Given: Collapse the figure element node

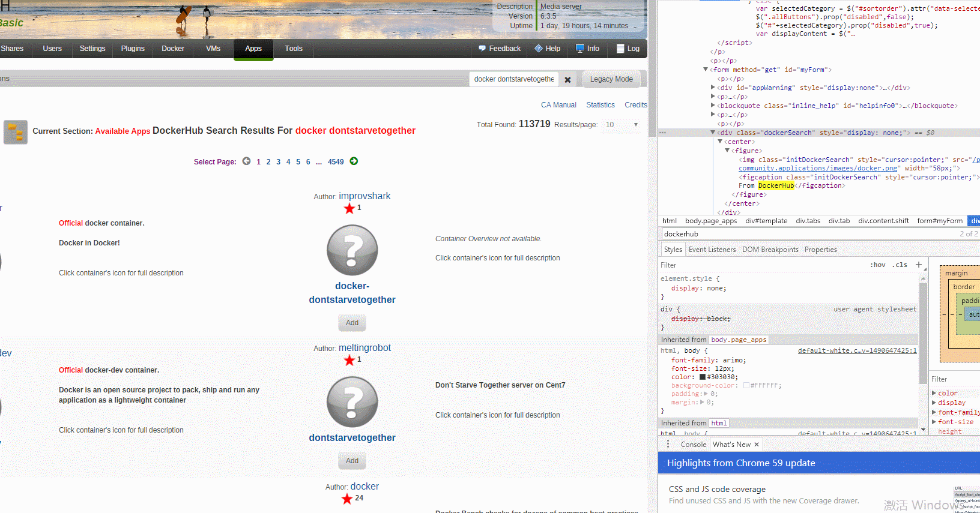Looking at the screenshot, I should pos(727,151).
